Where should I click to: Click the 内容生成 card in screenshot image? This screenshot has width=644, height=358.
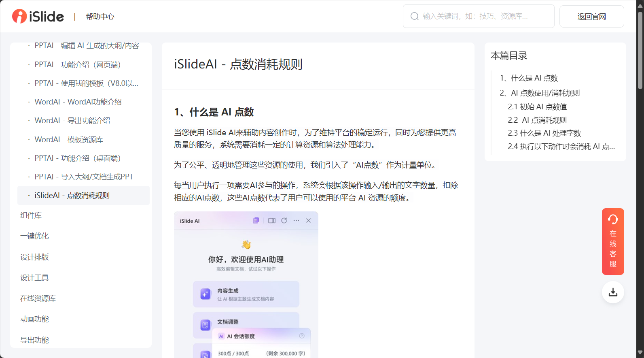tap(246, 294)
